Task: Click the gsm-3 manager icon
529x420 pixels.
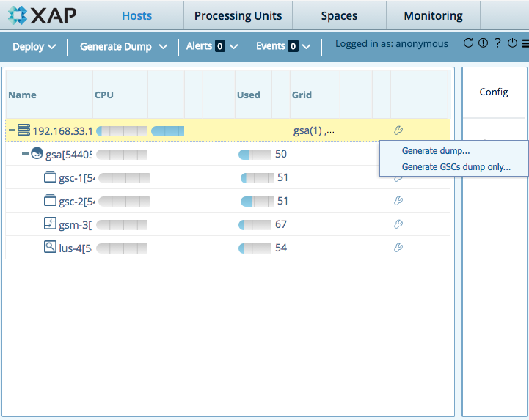Action: tap(51, 224)
